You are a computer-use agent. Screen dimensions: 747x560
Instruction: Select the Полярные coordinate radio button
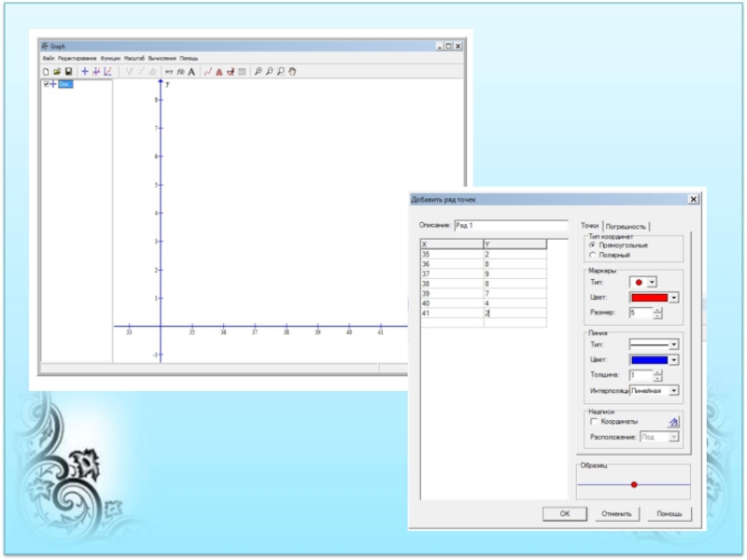tap(592, 255)
